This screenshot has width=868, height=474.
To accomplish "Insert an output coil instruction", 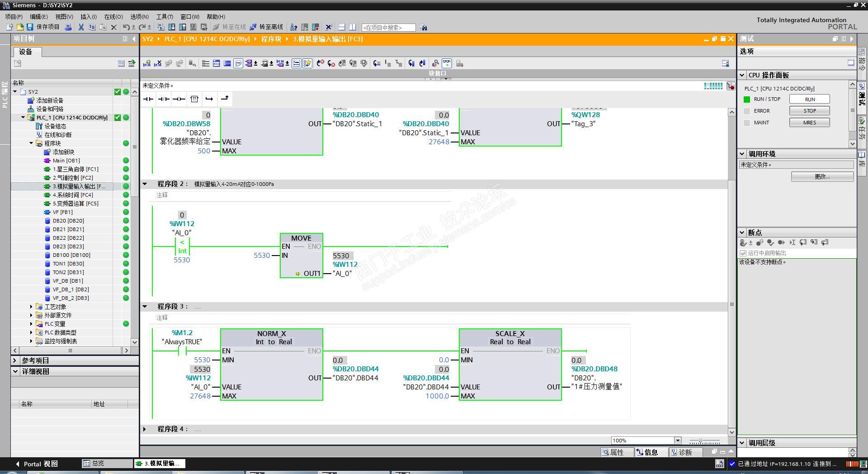I will coord(179,99).
